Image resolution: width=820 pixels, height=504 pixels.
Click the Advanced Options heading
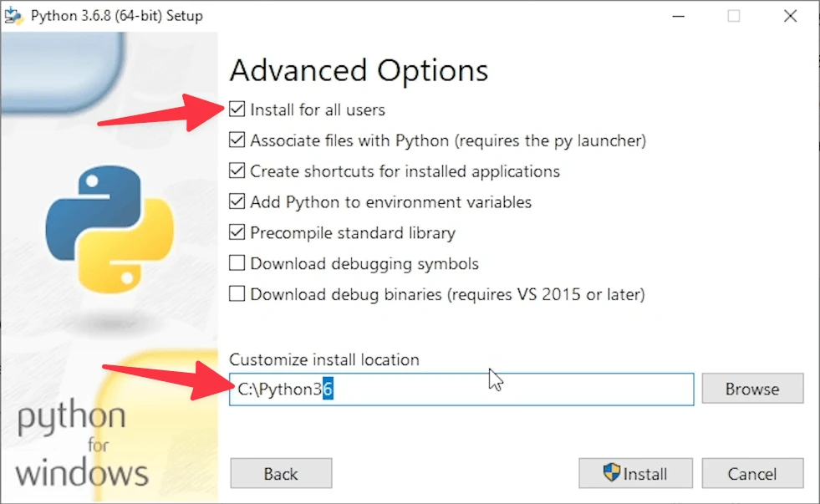pos(359,70)
